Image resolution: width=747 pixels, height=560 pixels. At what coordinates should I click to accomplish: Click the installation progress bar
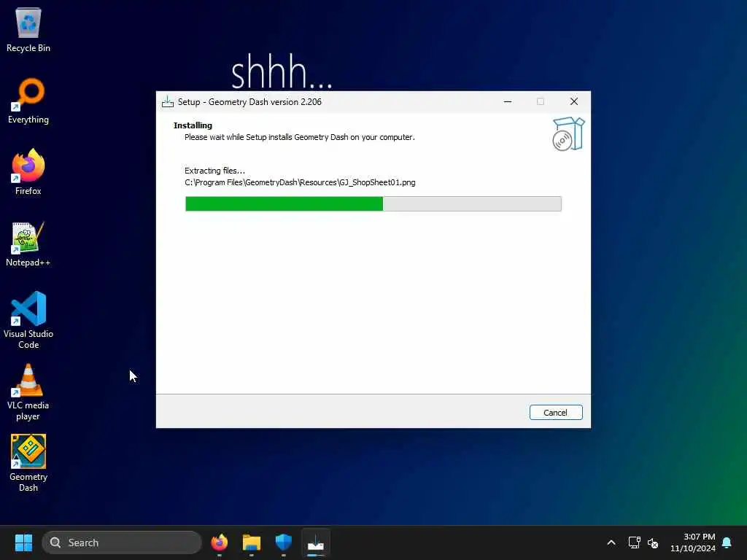tap(373, 204)
